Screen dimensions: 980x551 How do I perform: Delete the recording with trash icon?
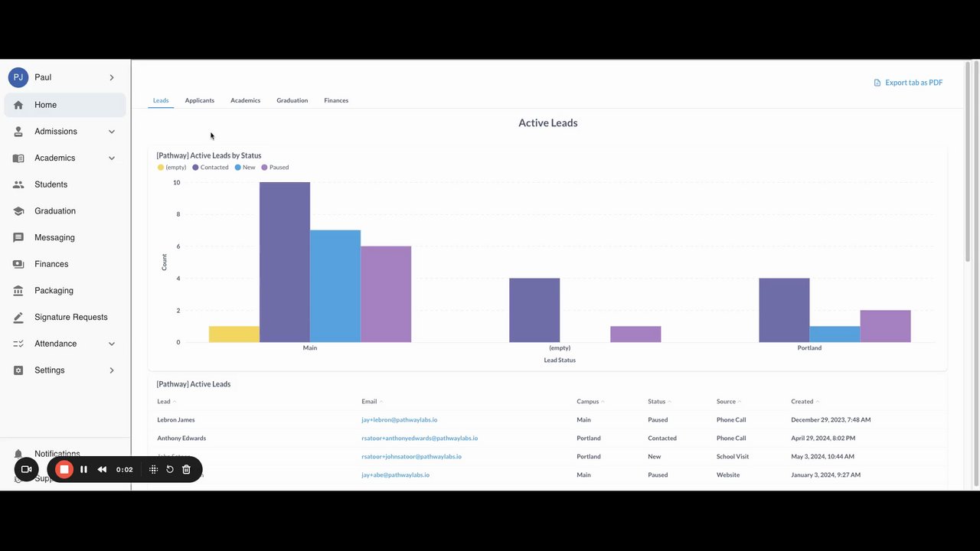pos(186,469)
